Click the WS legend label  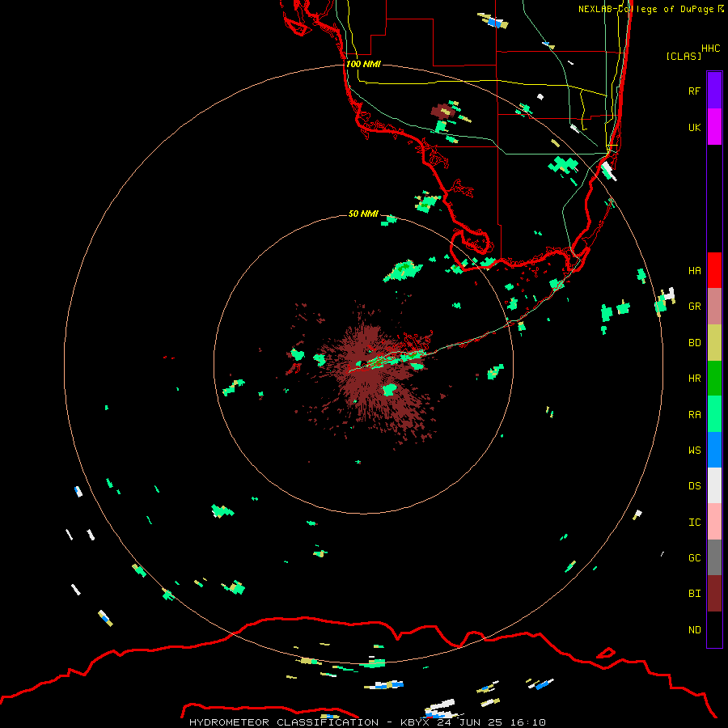(694, 450)
